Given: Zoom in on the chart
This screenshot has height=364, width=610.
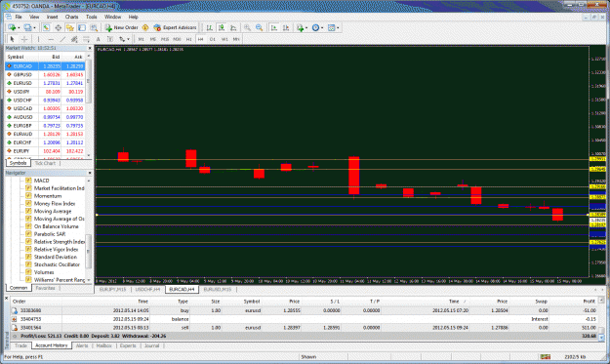Looking at the screenshot, I should click(247, 27).
